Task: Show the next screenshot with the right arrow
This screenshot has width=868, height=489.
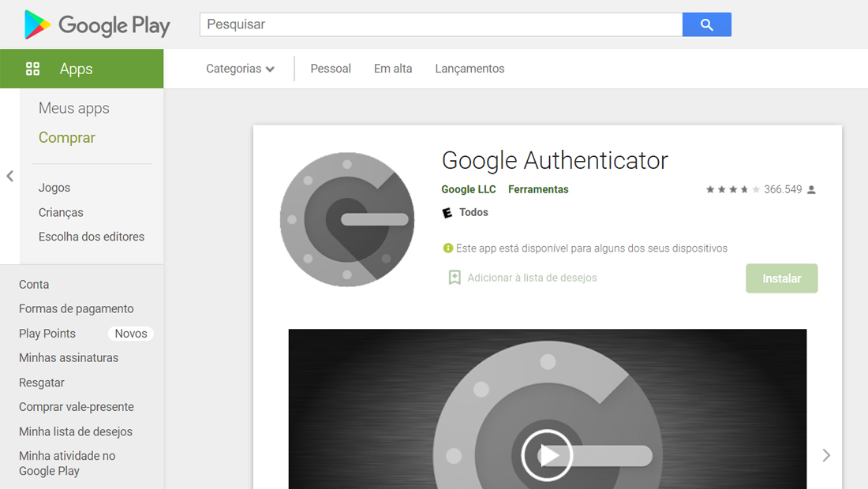Action: point(826,455)
